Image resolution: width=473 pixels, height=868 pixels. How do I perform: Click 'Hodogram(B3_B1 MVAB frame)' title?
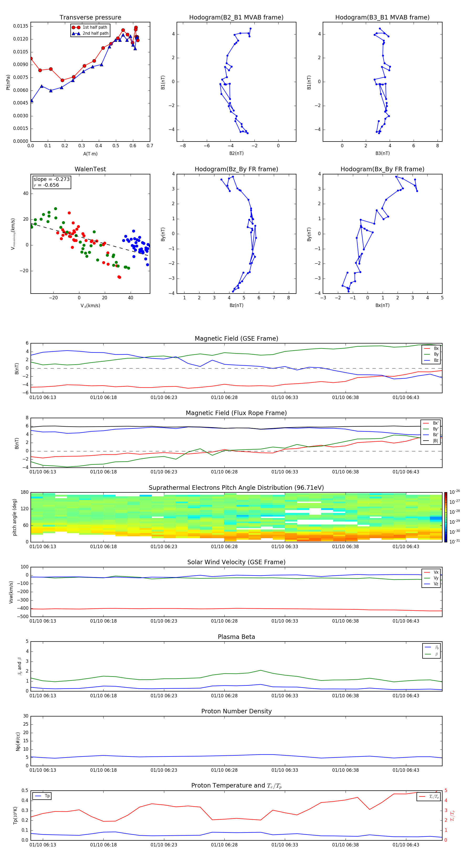[382, 18]
